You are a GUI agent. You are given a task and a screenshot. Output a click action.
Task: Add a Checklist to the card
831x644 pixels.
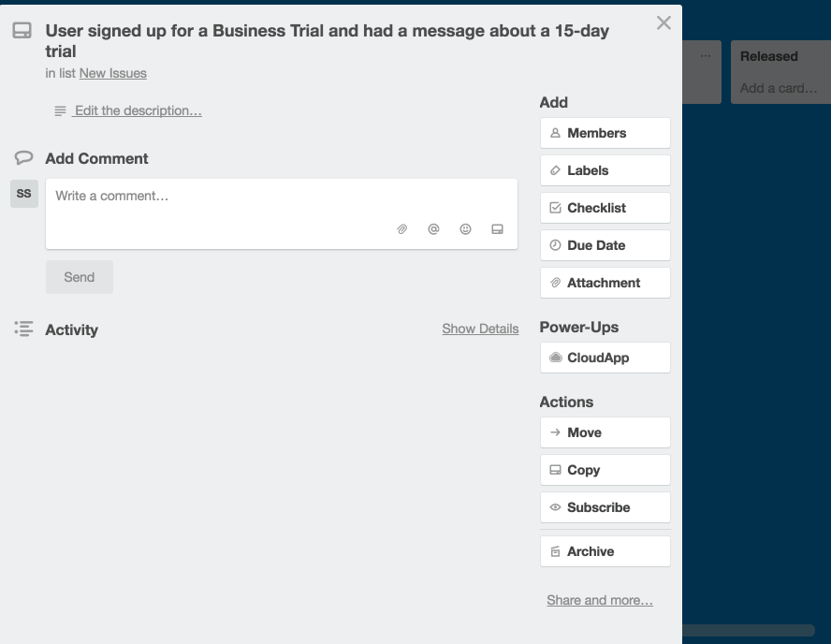pos(605,208)
